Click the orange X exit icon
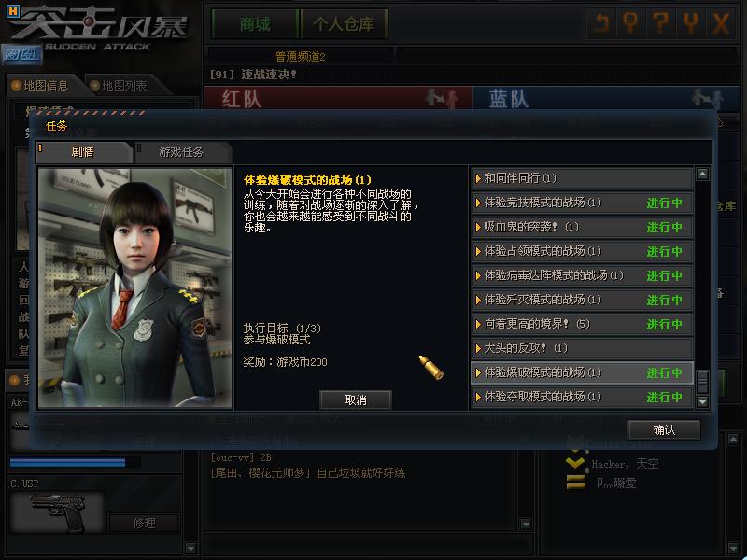The width and height of the screenshot is (747, 560). [721, 22]
